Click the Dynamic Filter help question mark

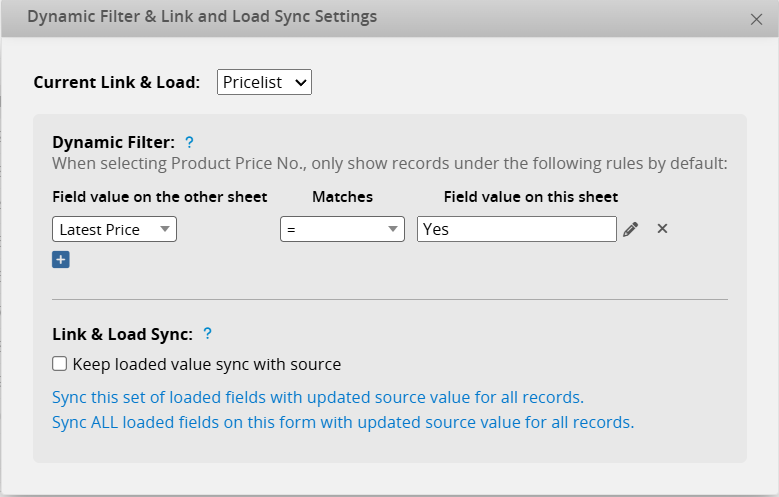click(189, 142)
